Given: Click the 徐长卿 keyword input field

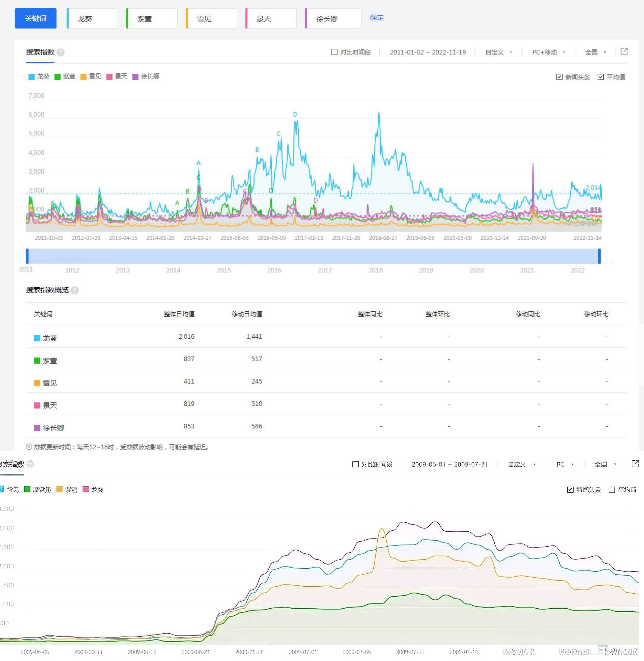Looking at the screenshot, I should pos(333,19).
